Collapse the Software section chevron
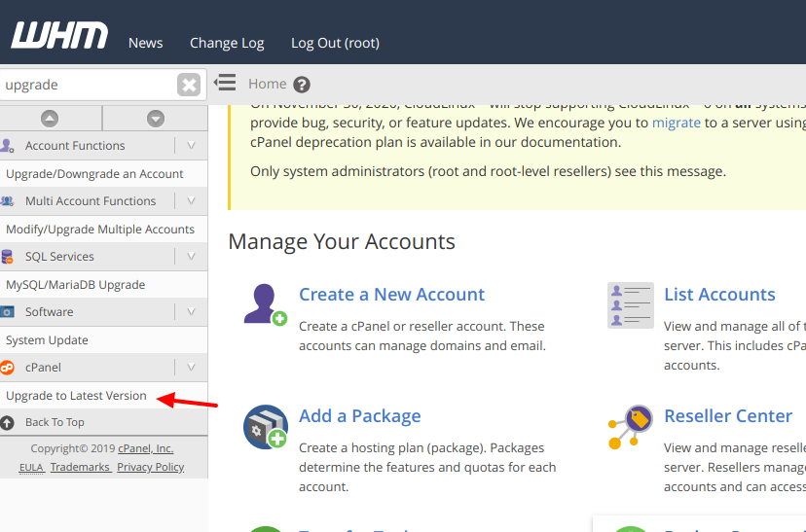This screenshot has height=532, width=806. pos(191,311)
